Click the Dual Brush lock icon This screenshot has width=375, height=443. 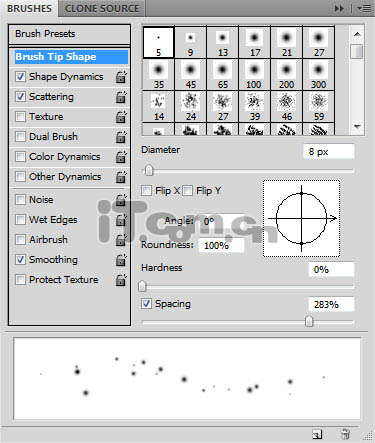(x=121, y=137)
